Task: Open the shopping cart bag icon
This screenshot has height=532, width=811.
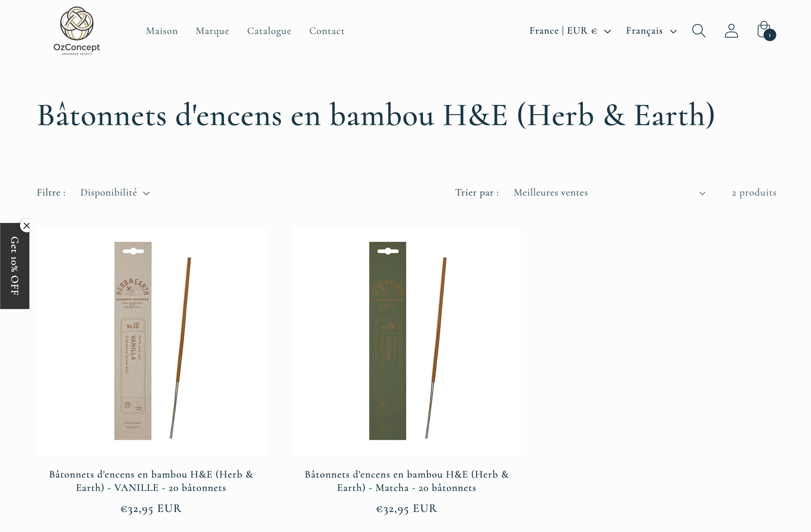Action: [764, 30]
